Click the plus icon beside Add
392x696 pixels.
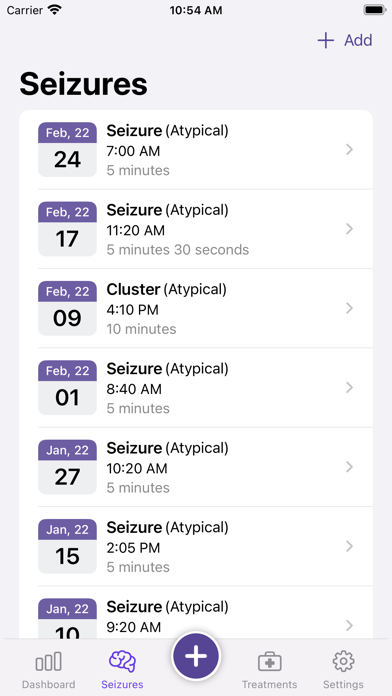[x=325, y=40]
